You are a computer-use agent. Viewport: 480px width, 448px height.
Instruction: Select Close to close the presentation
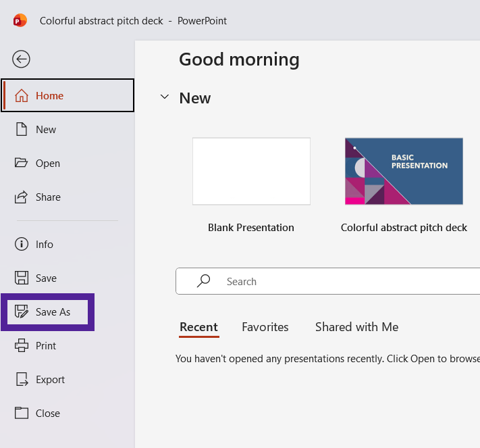tap(47, 413)
